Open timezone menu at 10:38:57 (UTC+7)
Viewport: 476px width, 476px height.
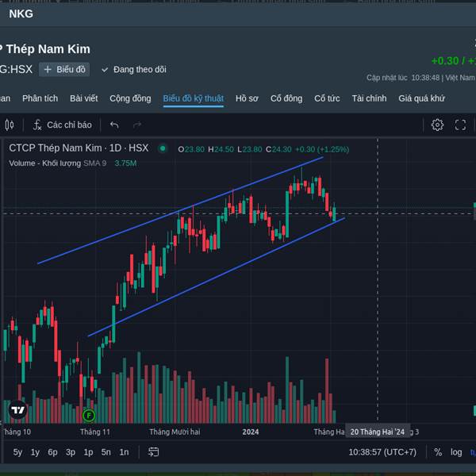(382, 452)
